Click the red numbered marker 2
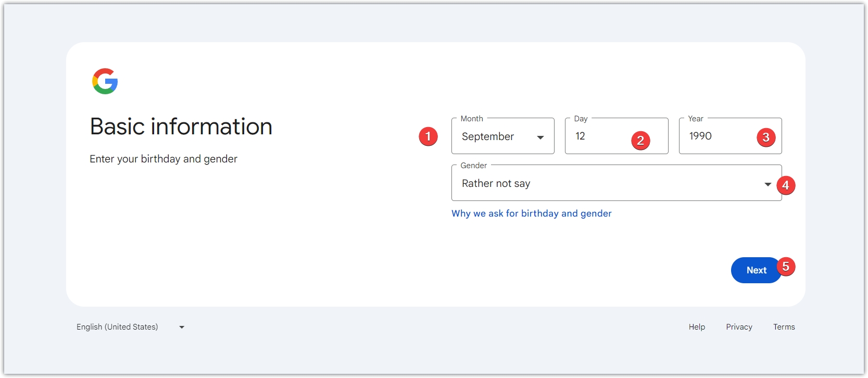 (x=640, y=140)
